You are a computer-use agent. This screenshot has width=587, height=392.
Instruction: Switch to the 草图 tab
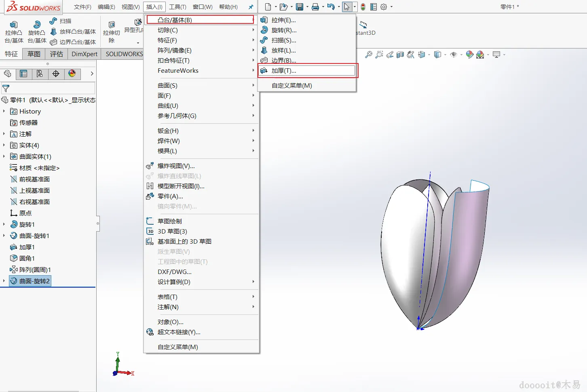click(x=34, y=54)
